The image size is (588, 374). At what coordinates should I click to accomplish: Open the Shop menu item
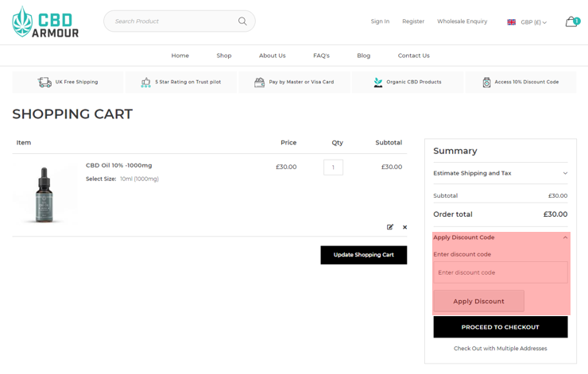pyautogui.click(x=224, y=56)
